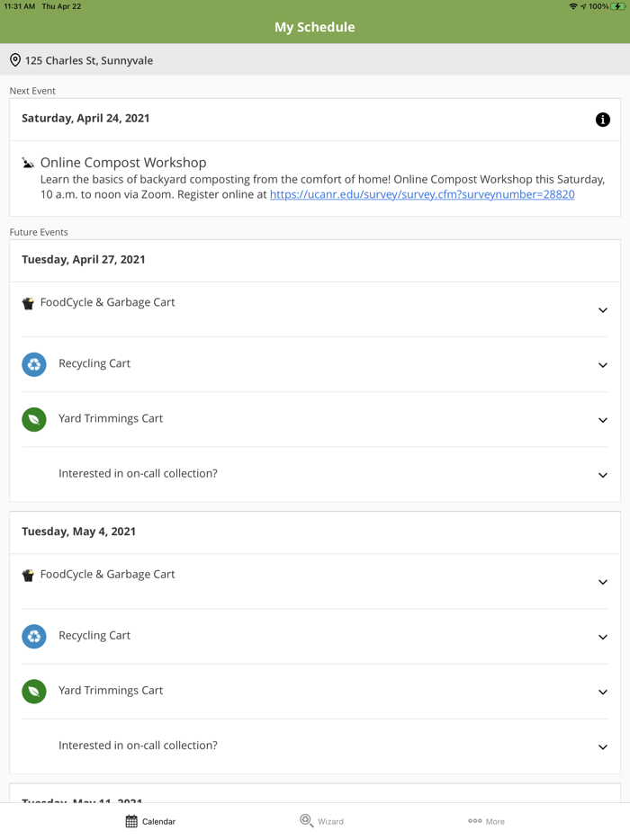630x840 pixels.
Task: Tap May 4 blue recycling icon
Action: [34, 637]
